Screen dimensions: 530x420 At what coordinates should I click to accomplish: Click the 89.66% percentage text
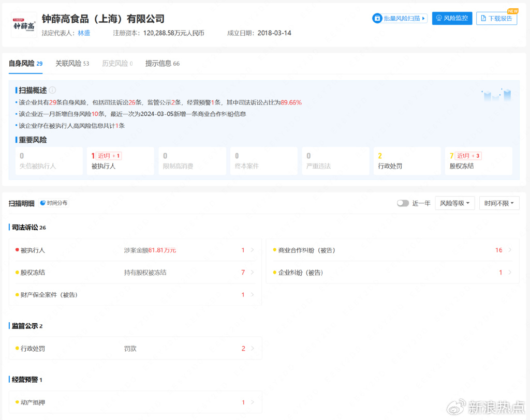tap(291, 102)
